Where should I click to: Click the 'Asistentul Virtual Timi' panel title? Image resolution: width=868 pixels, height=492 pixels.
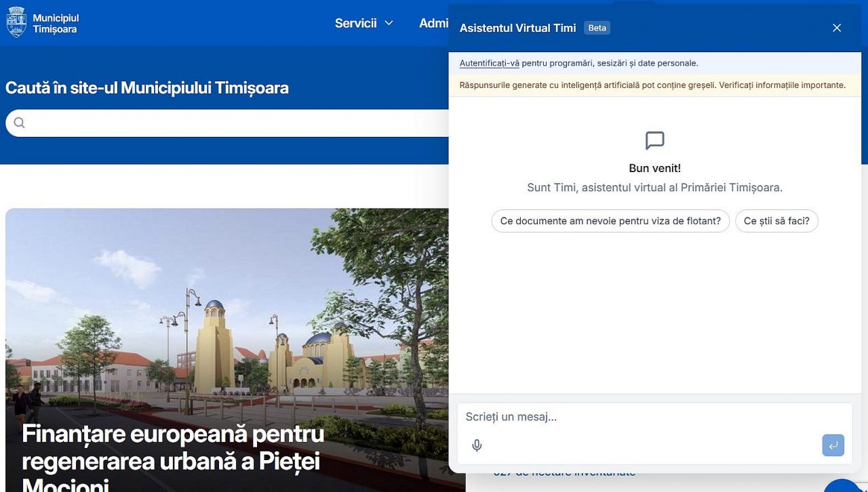click(x=517, y=28)
